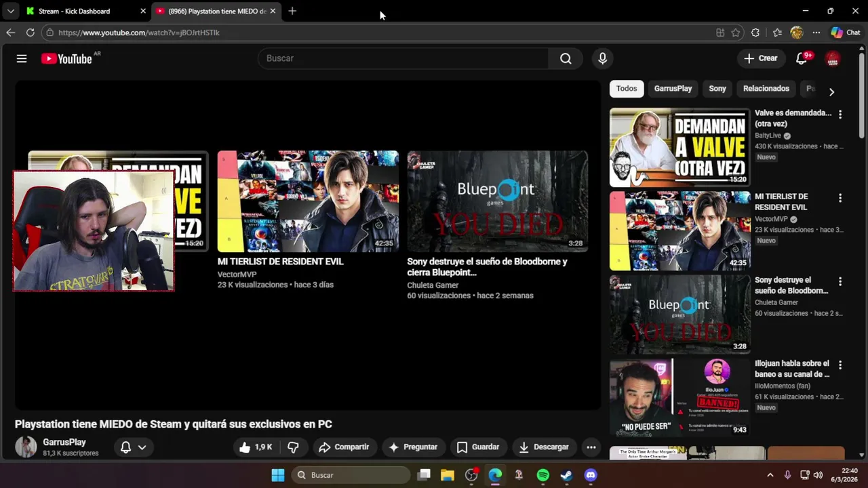Focus the YouTube Buscar search field

403,58
